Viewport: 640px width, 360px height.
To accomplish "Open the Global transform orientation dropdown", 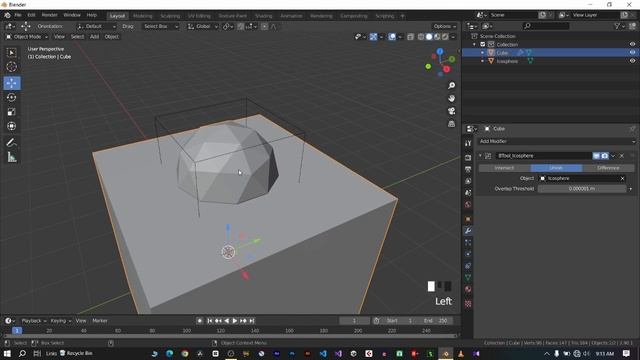I will (x=203, y=26).
